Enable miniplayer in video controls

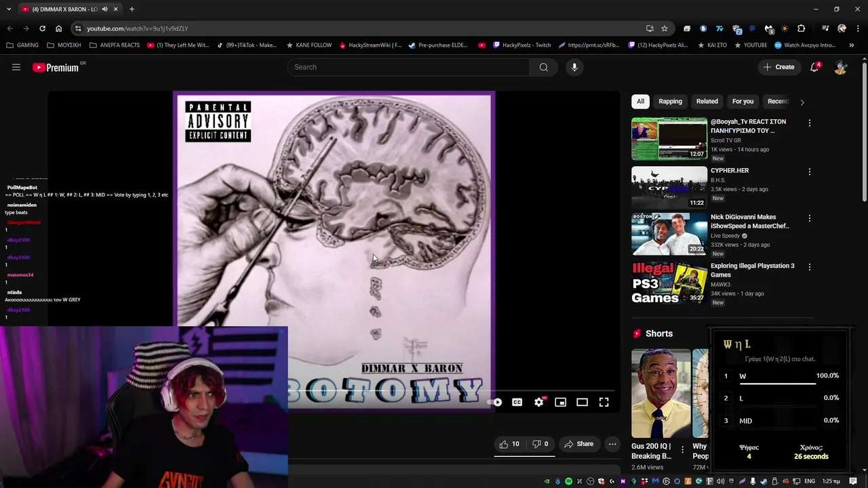[560, 403]
